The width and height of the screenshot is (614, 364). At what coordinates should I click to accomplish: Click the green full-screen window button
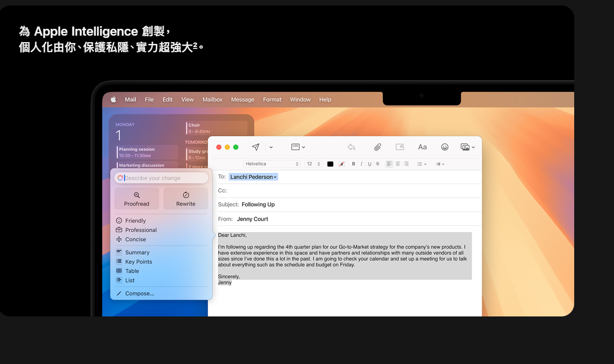236,147
